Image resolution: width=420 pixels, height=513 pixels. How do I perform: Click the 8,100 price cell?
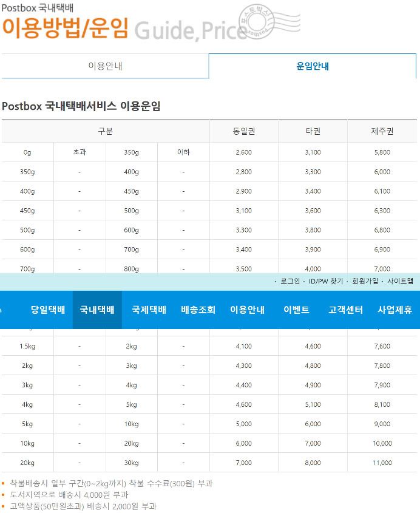click(x=382, y=404)
